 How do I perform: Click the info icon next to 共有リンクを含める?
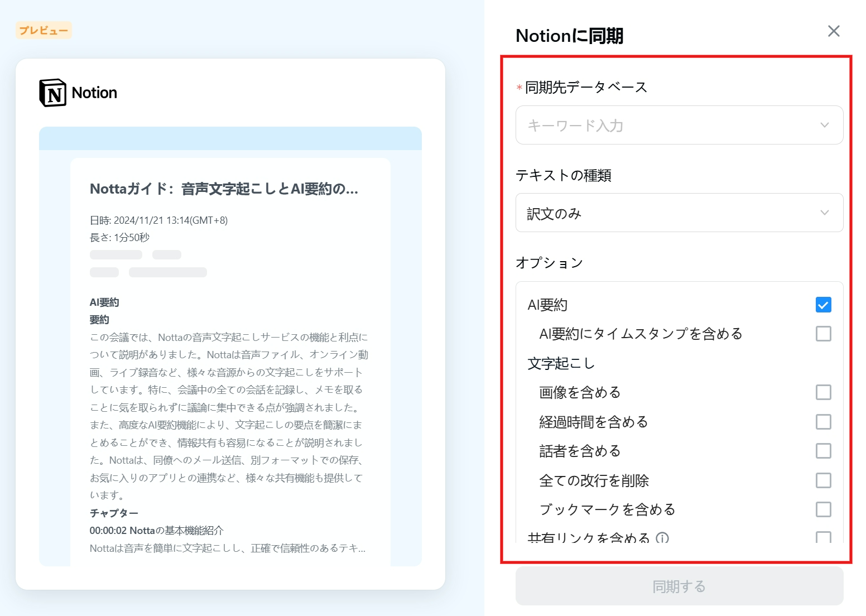[662, 538]
